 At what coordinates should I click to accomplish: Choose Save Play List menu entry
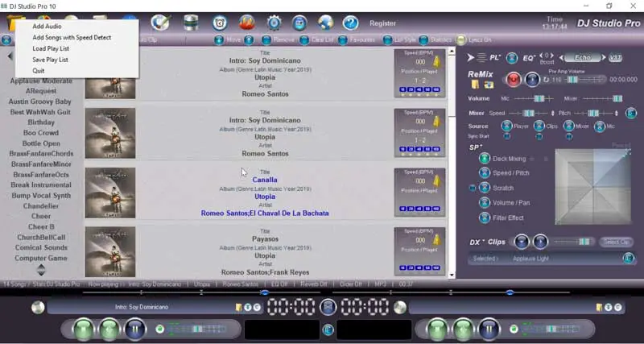pyautogui.click(x=50, y=60)
